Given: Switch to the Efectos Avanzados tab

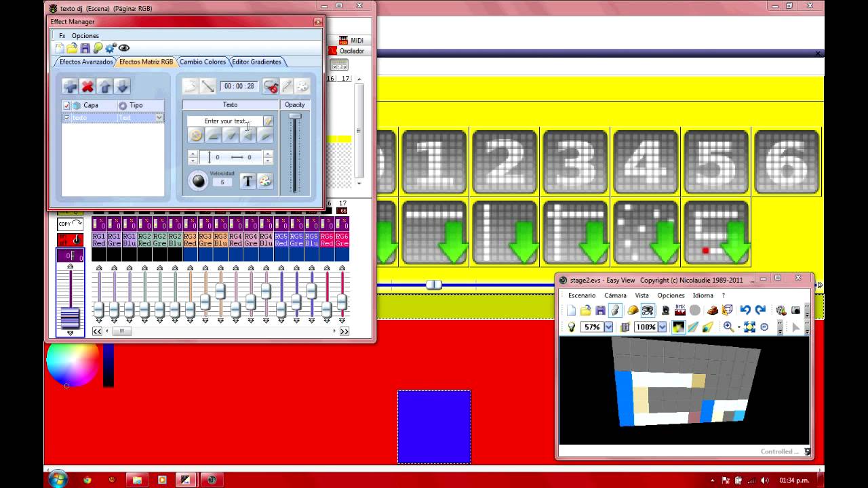Looking at the screenshot, I should pyautogui.click(x=86, y=62).
